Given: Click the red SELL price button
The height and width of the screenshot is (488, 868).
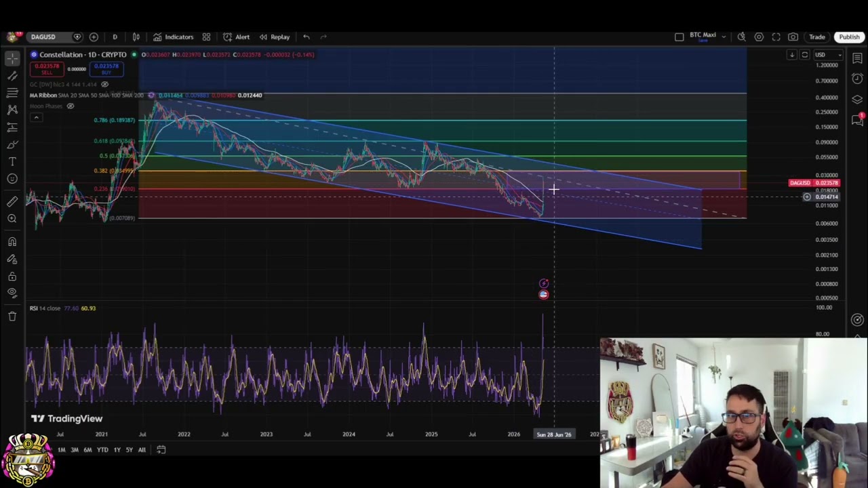Looking at the screenshot, I should click(47, 68).
